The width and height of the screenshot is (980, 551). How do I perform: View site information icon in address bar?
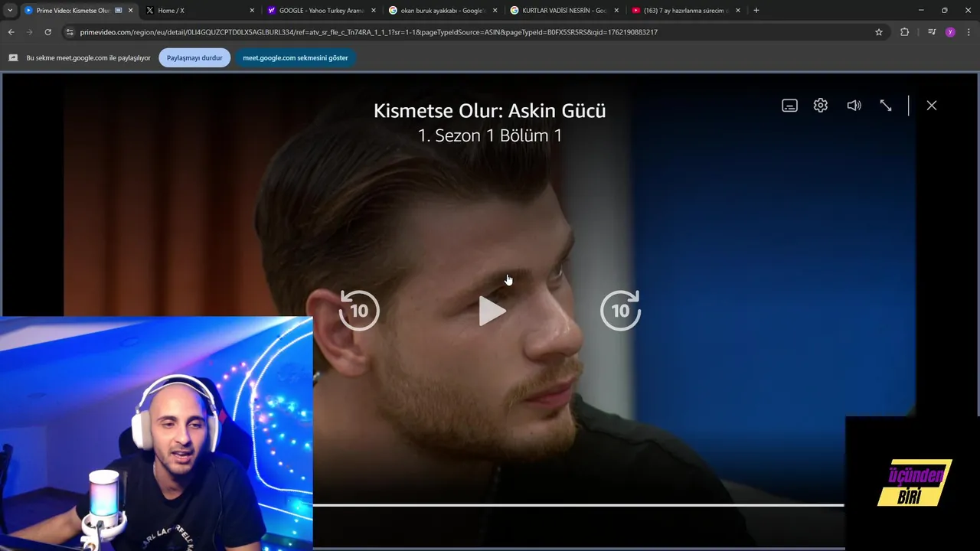click(x=70, y=32)
